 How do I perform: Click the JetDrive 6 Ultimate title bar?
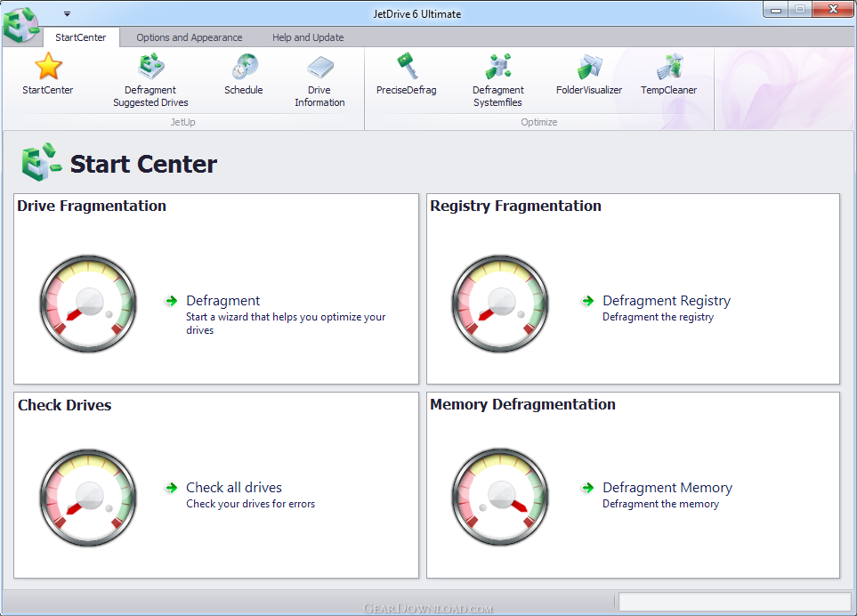click(x=417, y=13)
